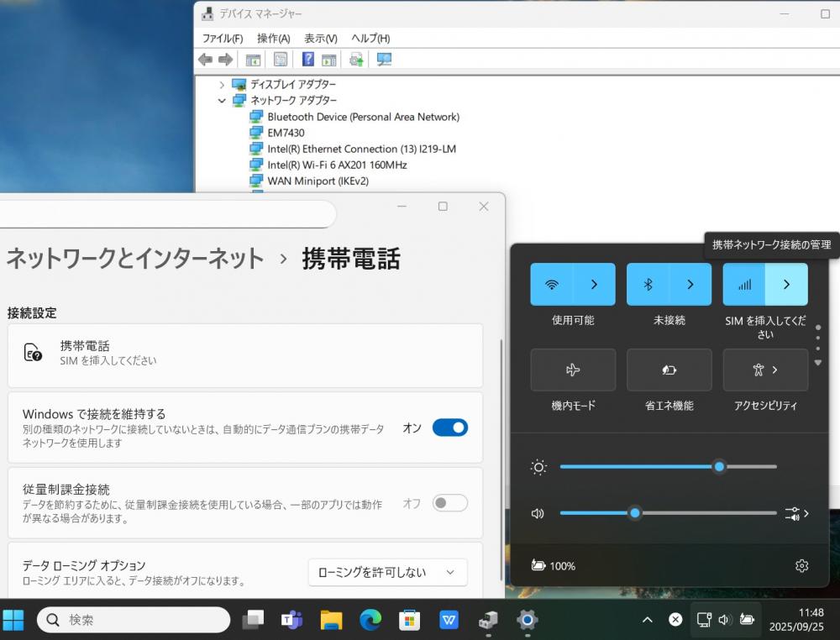Click the ネットワークとインターネット breadcrumb link
Screen dimensions: 840x640
[x=134, y=259]
